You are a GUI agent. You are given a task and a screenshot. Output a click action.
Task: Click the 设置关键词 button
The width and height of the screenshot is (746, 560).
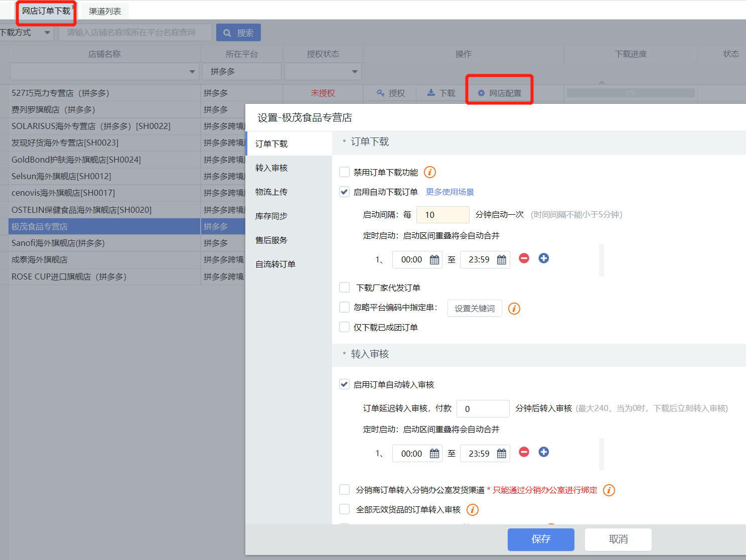[x=475, y=308]
